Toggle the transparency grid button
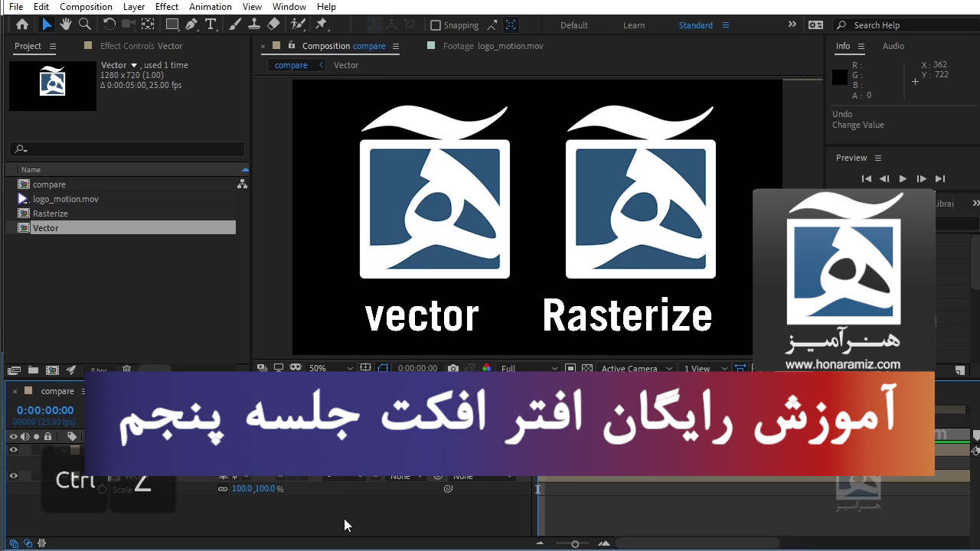Screen dimensions: 980x551 pyautogui.click(x=587, y=368)
